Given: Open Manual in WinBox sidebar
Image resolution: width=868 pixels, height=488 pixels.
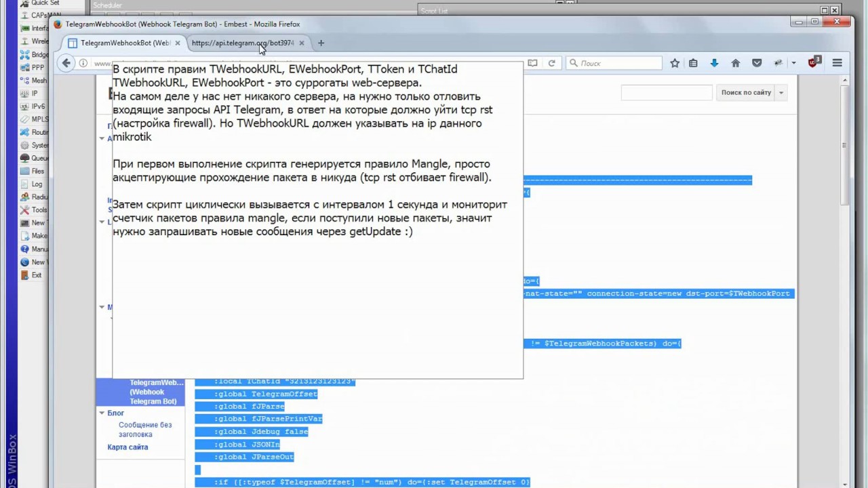Looking at the screenshot, I should tap(34, 249).
